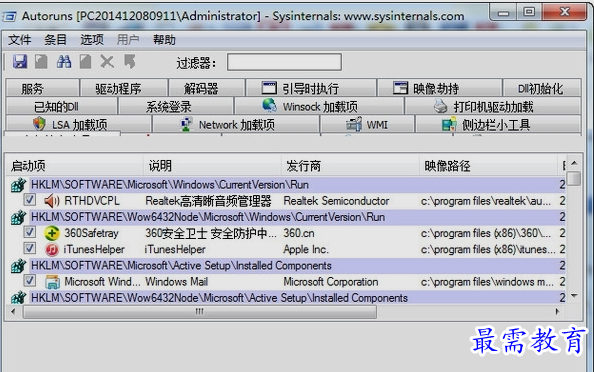The width and height of the screenshot is (594, 372).
Task: Select the Dll初始化 tab
Action: tap(542, 88)
